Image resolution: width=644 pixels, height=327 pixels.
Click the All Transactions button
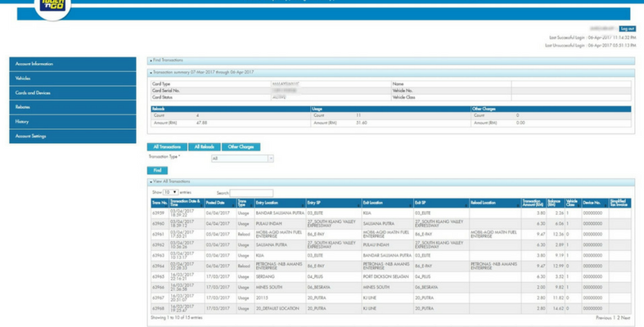(166, 147)
